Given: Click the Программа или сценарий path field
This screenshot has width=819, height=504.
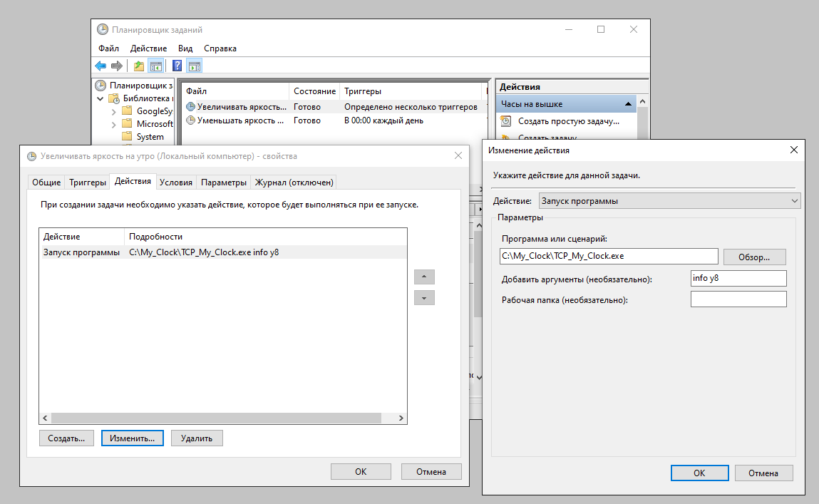Looking at the screenshot, I should pyautogui.click(x=609, y=256).
